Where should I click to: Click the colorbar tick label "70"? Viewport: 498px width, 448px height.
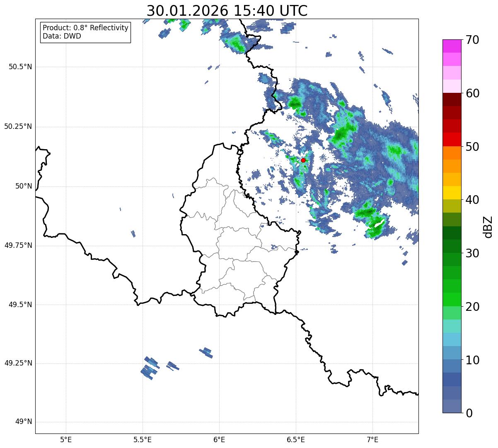(472, 40)
